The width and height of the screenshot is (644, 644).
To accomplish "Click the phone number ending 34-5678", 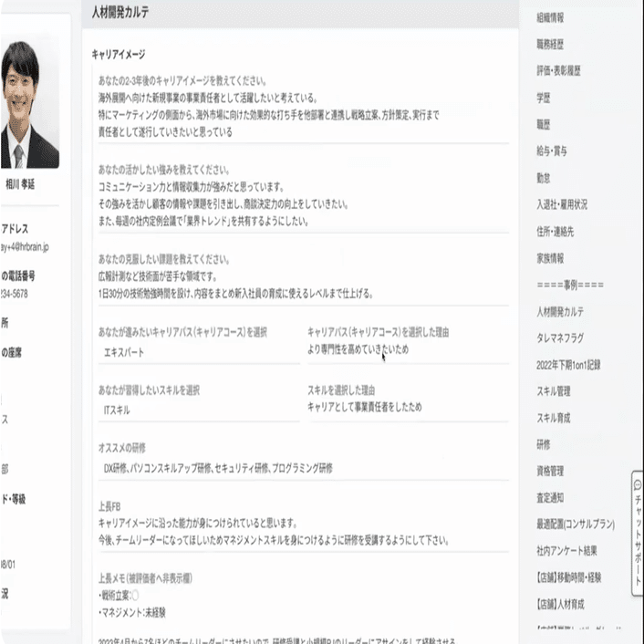I will [14, 294].
